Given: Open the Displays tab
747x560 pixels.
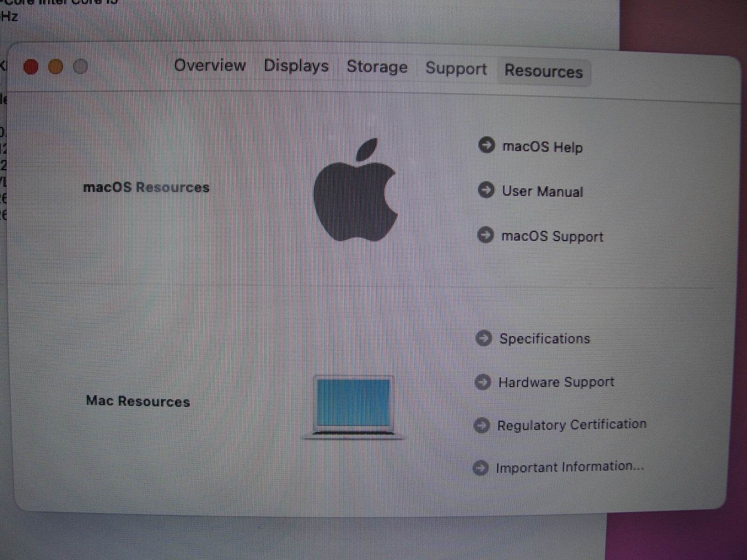Looking at the screenshot, I should pos(296,66).
